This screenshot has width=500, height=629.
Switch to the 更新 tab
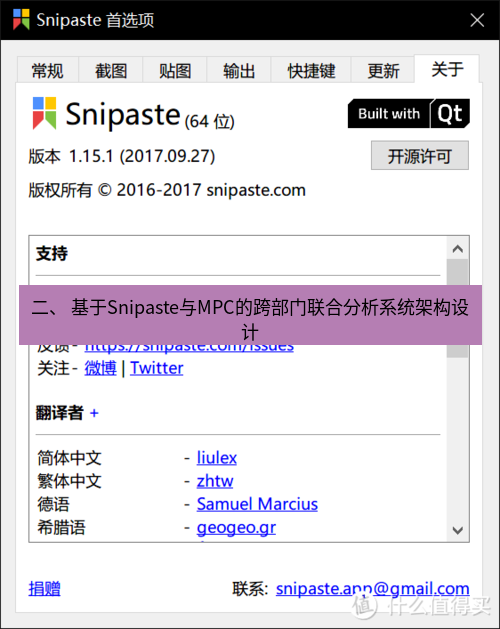[x=383, y=71]
